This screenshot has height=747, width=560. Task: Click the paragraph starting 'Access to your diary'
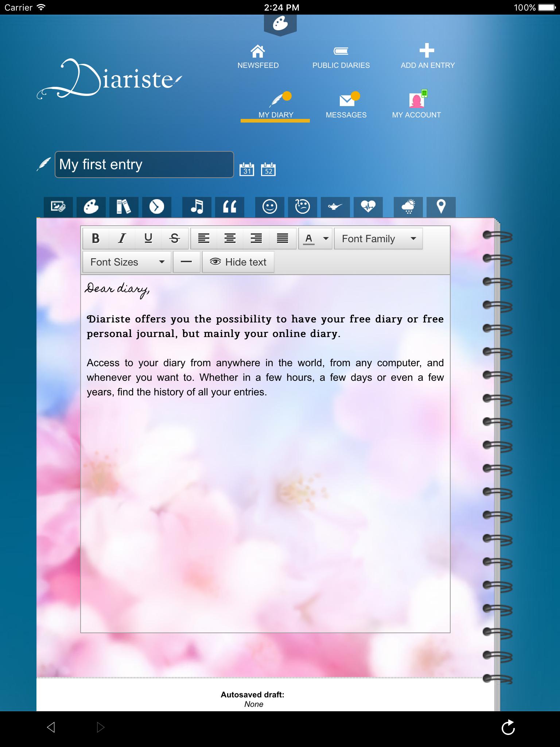point(265,377)
